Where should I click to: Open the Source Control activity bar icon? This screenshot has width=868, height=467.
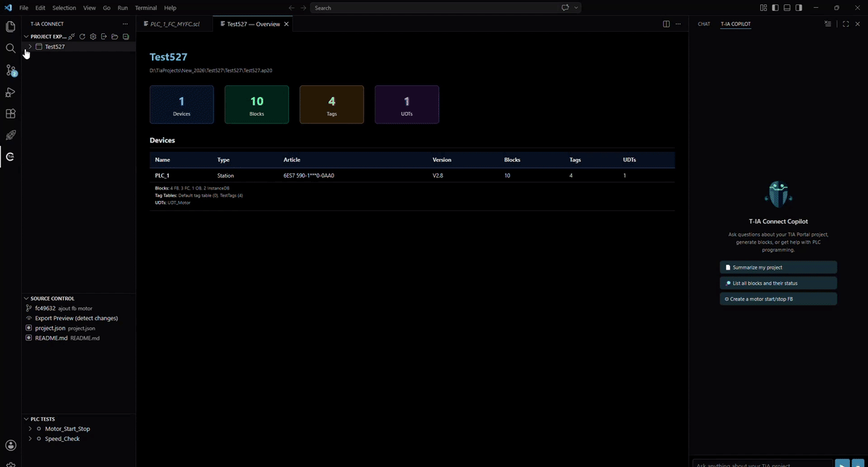10,70
